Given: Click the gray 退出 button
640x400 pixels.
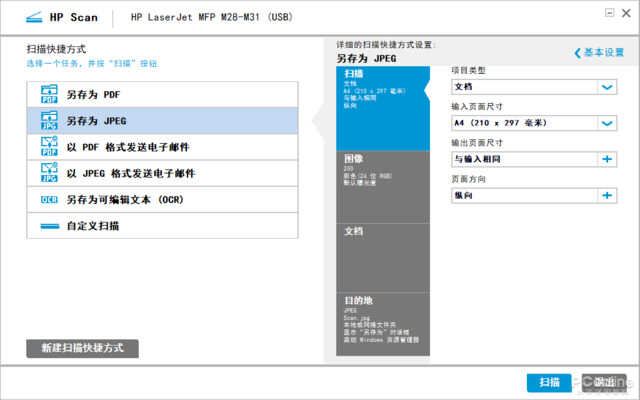Looking at the screenshot, I should (x=604, y=382).
